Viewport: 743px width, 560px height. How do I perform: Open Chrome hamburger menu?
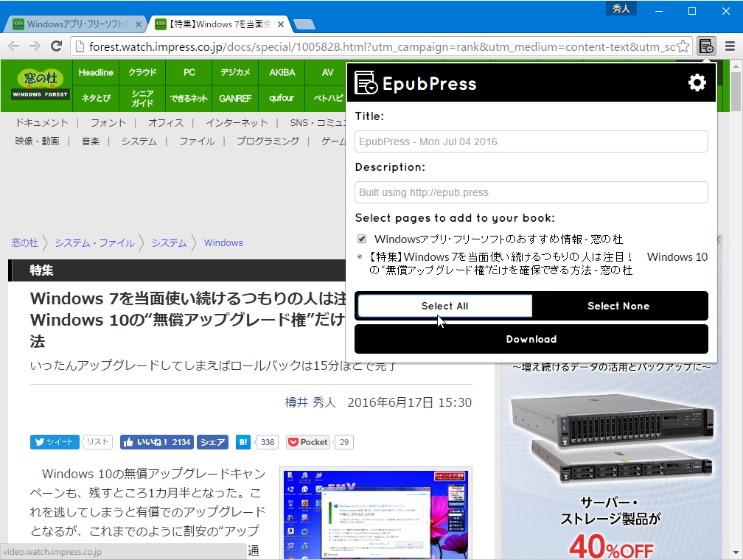[730, 46]
